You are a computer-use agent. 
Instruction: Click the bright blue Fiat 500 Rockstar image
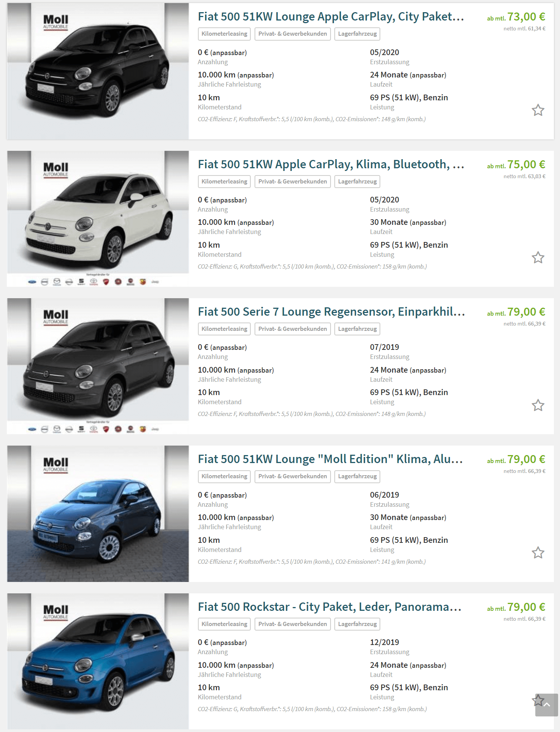(98, 661)
